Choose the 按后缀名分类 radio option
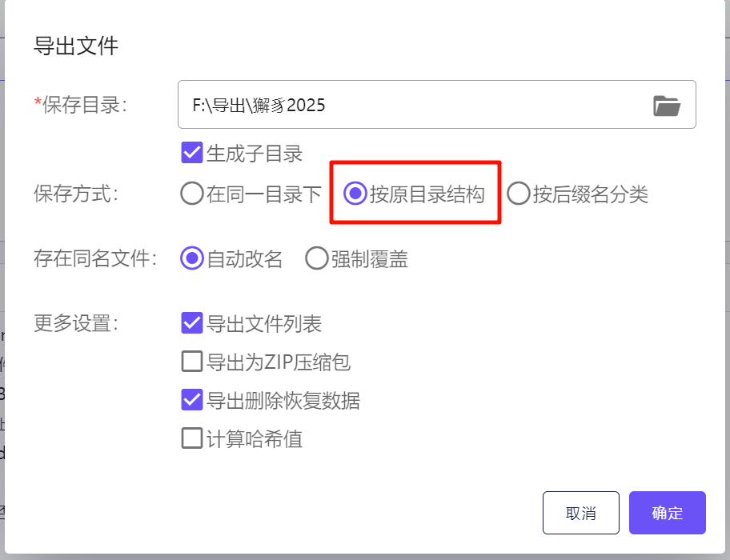 (x=519, y=194)
